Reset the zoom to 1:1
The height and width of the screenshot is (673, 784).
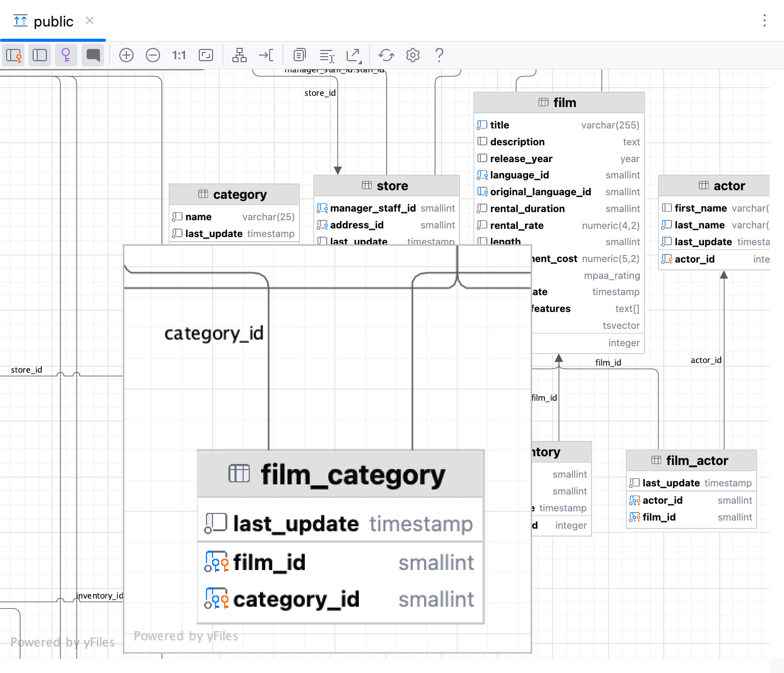179,55
